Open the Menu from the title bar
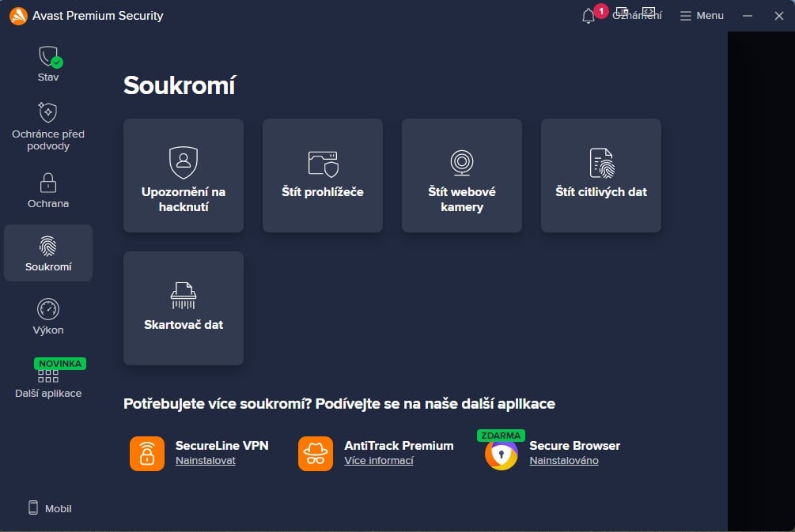This screenshot has width=795, height=532. click(701, 15)
